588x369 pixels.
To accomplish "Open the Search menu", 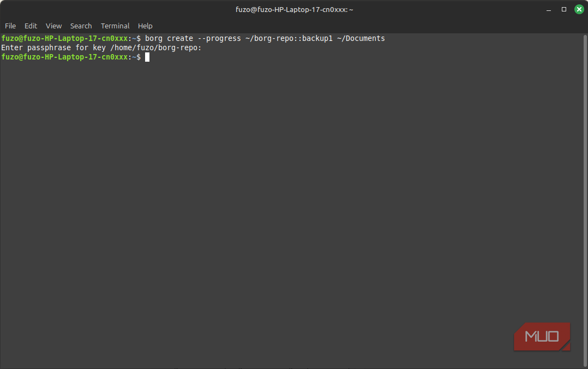I will point(81,26).
